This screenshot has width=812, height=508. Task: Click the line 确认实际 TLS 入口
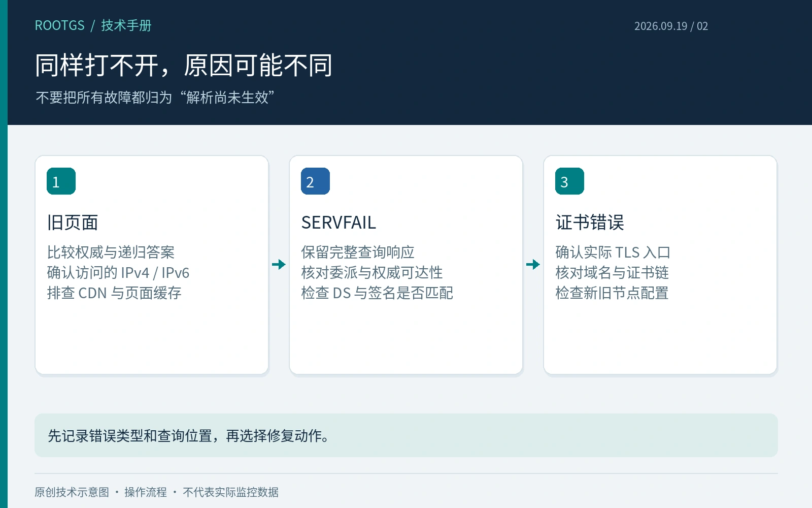pyautogui.click(x=613, y=252)
